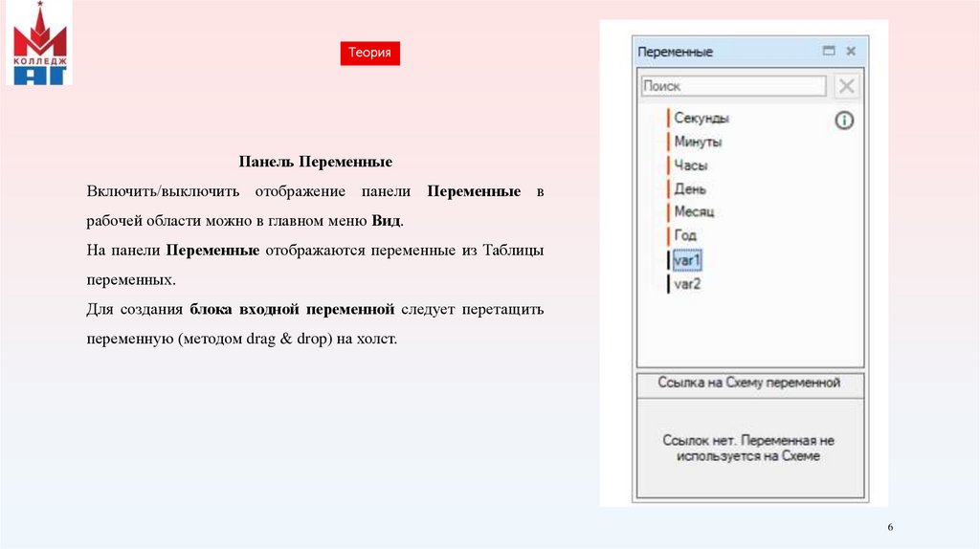Select the День variable
The height and width of the screenshot is (549, 980).
[x=690, y=188]
